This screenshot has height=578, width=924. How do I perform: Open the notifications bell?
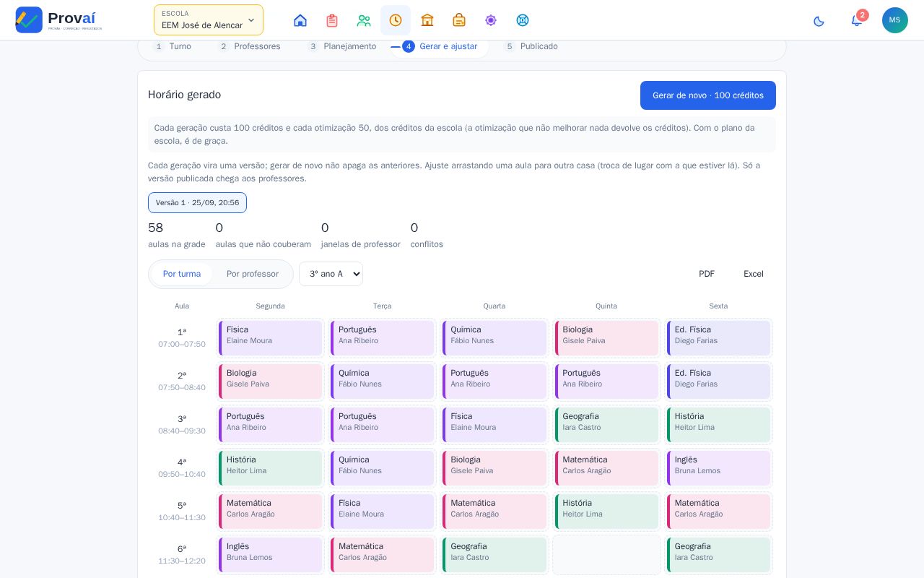point(857,20)
